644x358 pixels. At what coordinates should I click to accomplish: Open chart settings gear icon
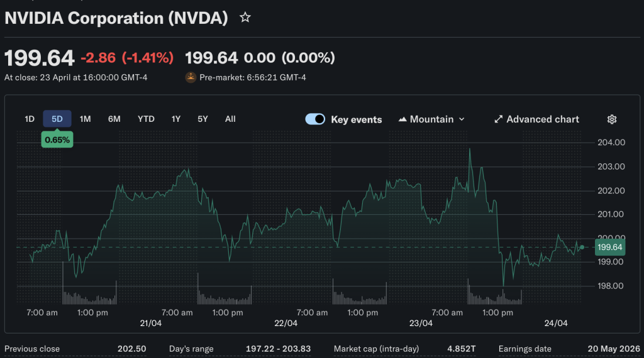(x=612, y=119)
